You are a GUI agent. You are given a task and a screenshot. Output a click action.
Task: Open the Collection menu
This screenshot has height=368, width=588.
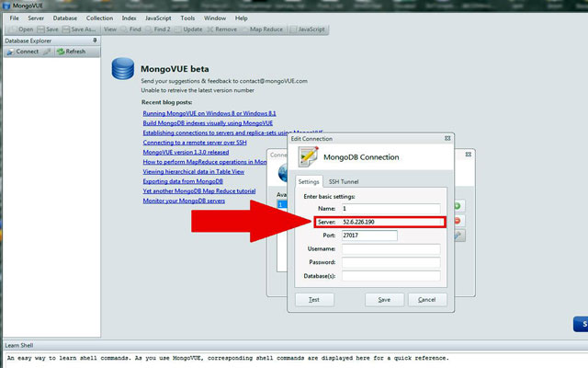click(x=99, y=17)
